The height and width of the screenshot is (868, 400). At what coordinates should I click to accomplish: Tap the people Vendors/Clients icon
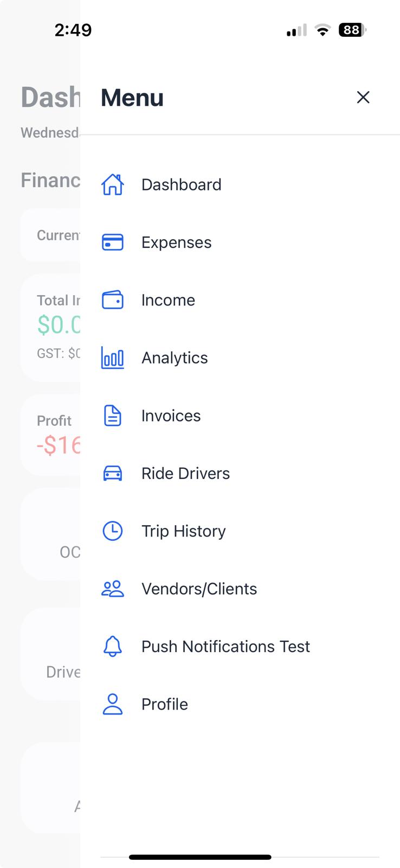coord(113,589)
